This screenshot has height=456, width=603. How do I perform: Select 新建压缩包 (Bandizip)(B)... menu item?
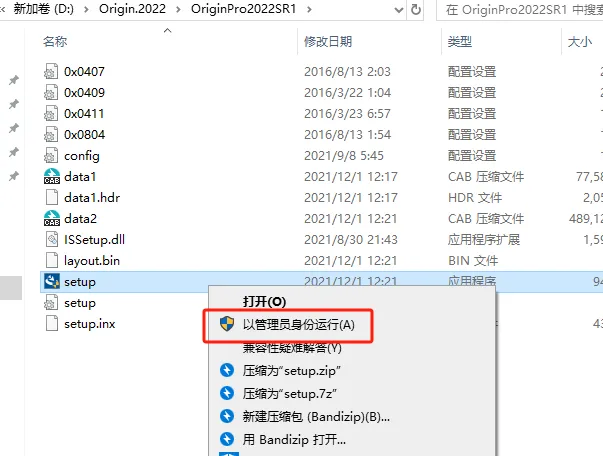(316, 416)
